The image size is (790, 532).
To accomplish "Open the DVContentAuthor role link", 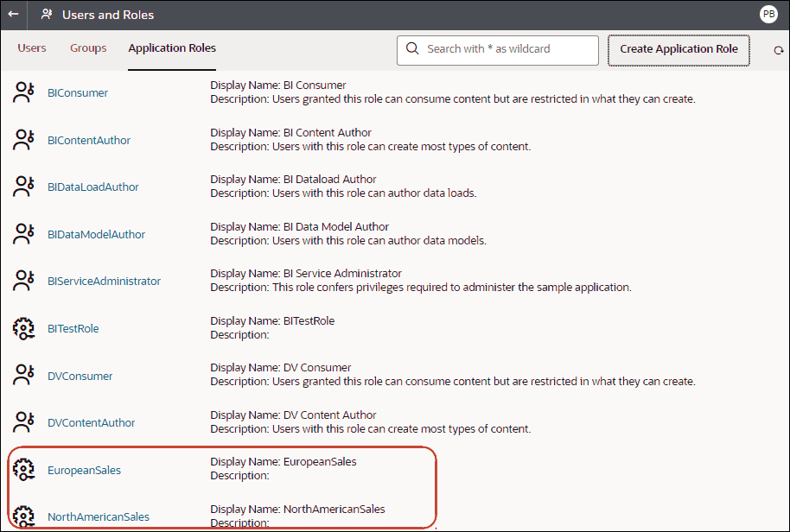I will 91,422.
